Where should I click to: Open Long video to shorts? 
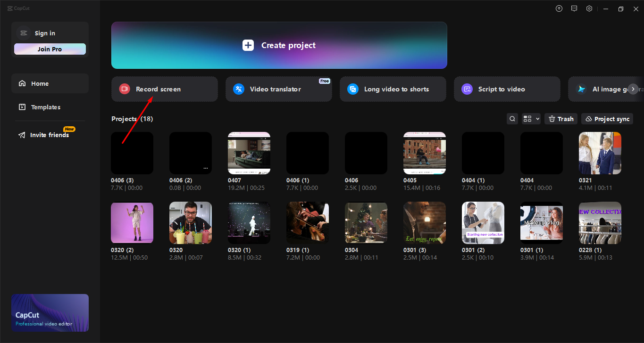(393, 89)
